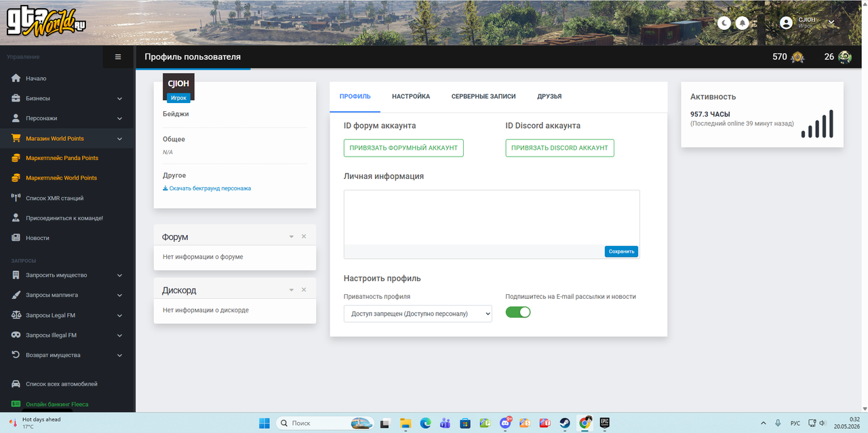Close the Форум panel
The image size is (868, 433).
[304, 236]
